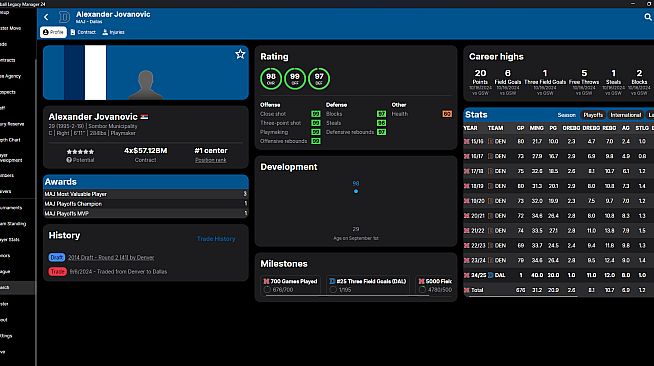Open Contracts in sidebar
The image size is (654, 366).
pos(8,60)
